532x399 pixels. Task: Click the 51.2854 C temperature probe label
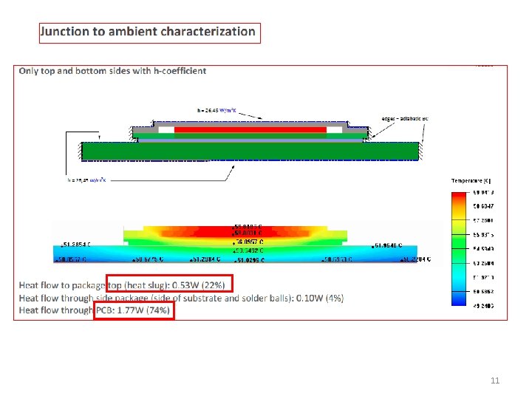click(x=76, y=245)
